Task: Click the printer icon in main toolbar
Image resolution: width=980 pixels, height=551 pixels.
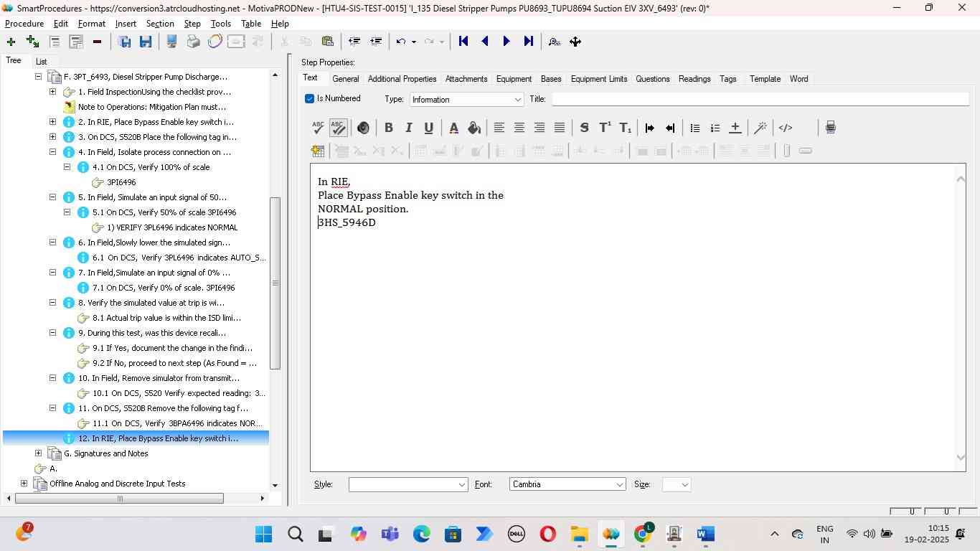Action: [x=193, y=42]
